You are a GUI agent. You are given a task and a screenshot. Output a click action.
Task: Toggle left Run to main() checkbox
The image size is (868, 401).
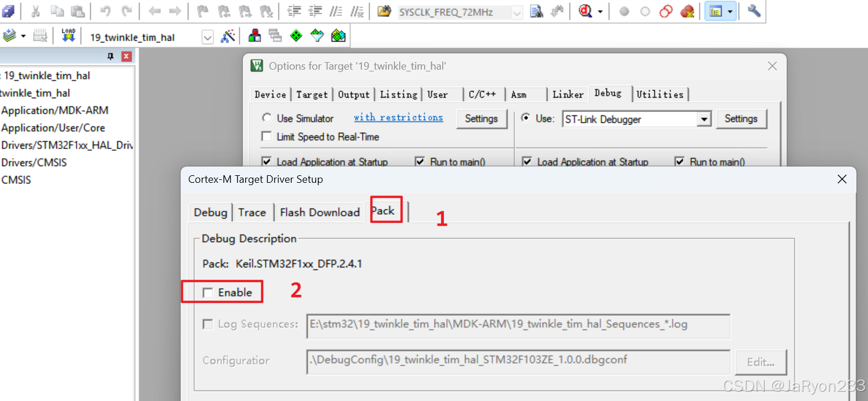[x=420, y=162]
